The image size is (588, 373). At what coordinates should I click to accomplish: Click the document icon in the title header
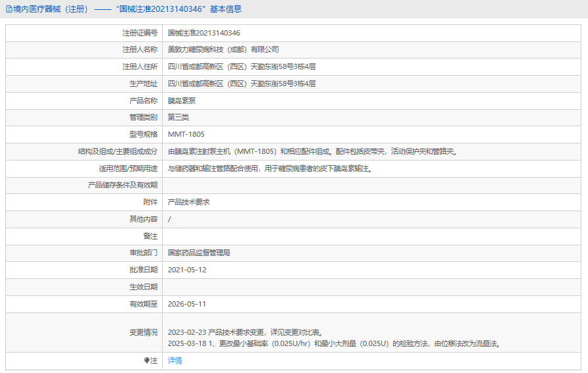click(9, 9)
